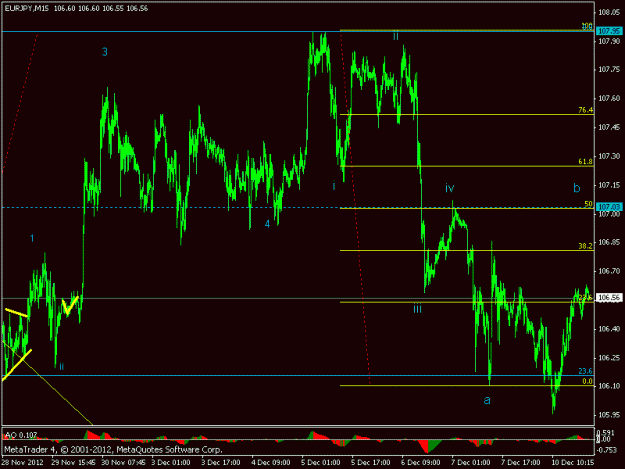Viewport: 625px width, 469px height.
Task: Click 108.05 on the price scale
Action: [609, 12]
